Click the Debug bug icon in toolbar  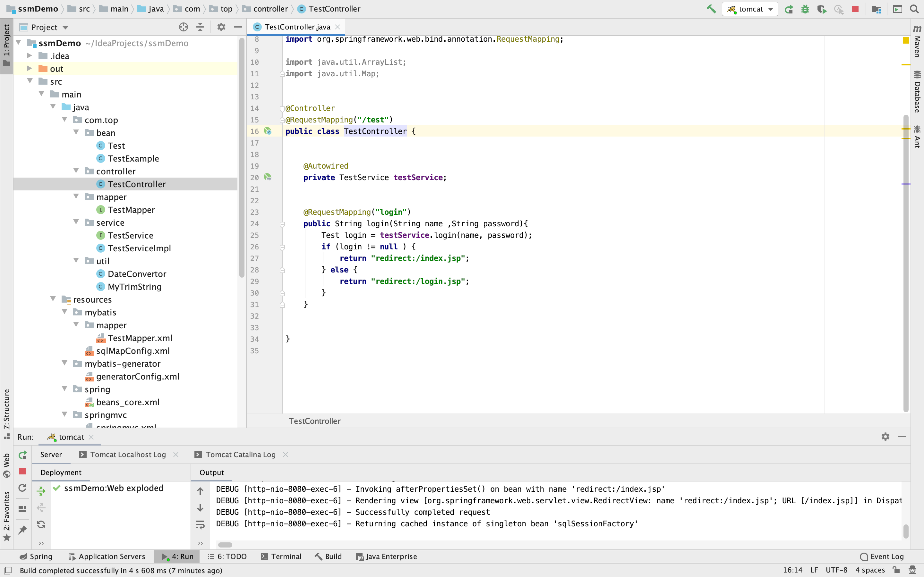[805, 9]
